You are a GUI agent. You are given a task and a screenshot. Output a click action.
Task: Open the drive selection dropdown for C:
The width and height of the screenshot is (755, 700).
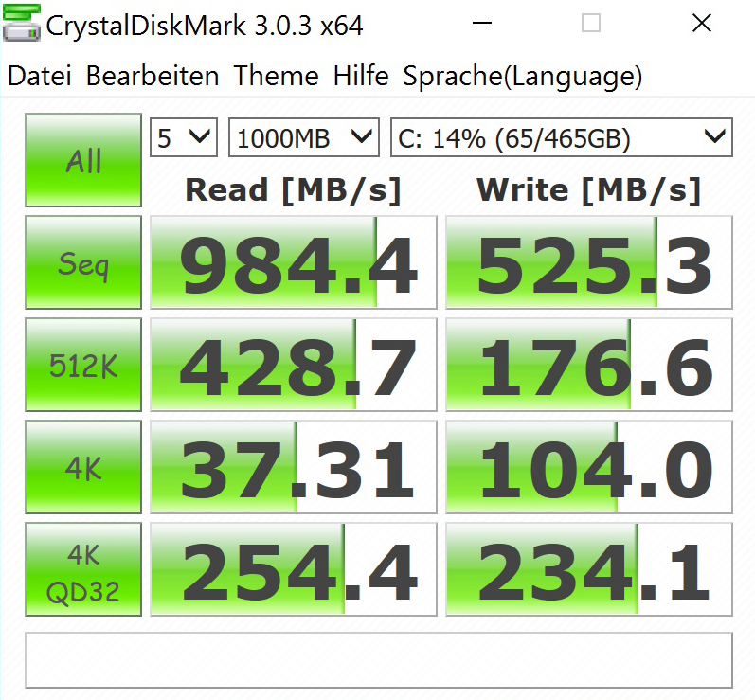[x=562, y=137]
